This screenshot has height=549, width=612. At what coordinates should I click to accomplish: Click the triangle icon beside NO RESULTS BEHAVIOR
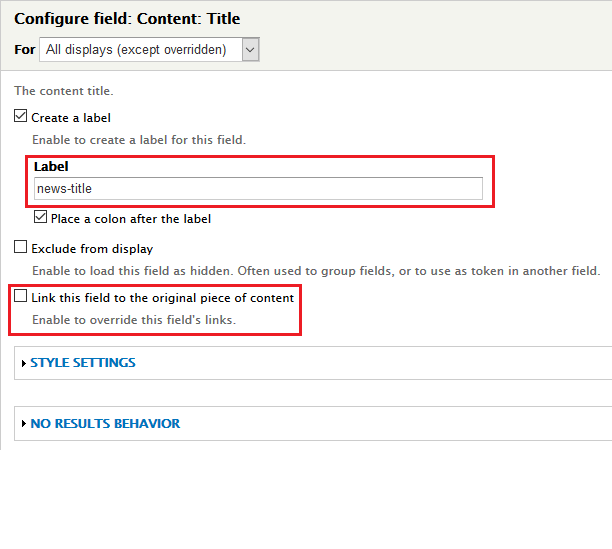pyautogui.click(x=24, y=424)
